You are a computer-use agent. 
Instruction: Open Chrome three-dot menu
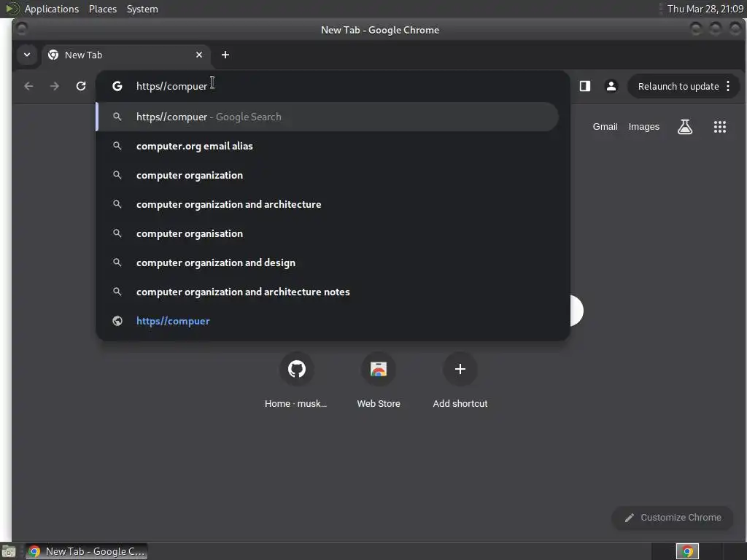coord(728,86)
